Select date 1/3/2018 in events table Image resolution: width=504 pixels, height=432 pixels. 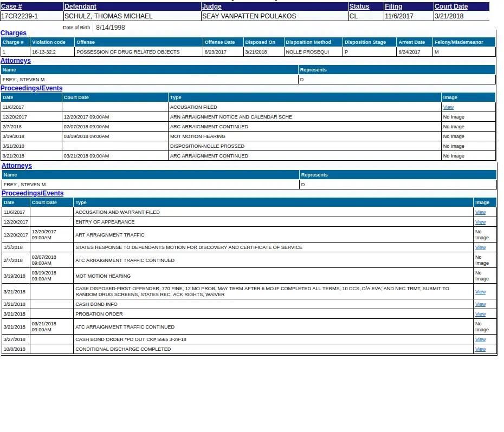pyautogui.click(x=13, y=247)
